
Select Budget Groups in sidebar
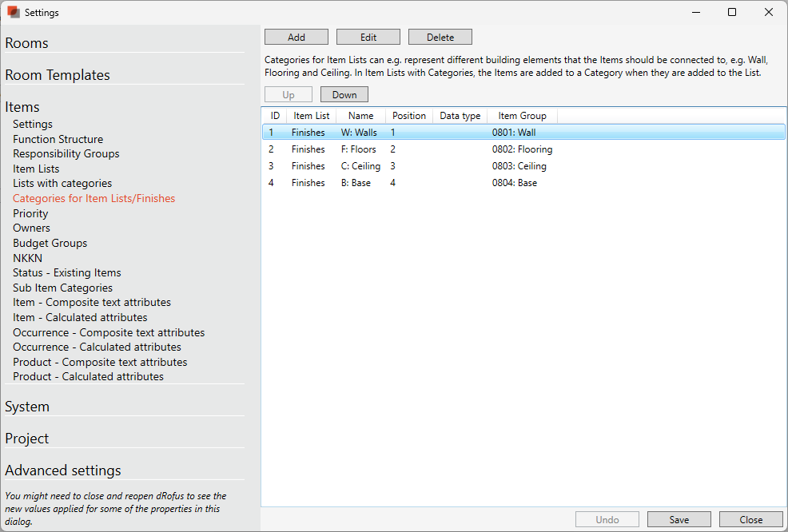click(50, 243)
